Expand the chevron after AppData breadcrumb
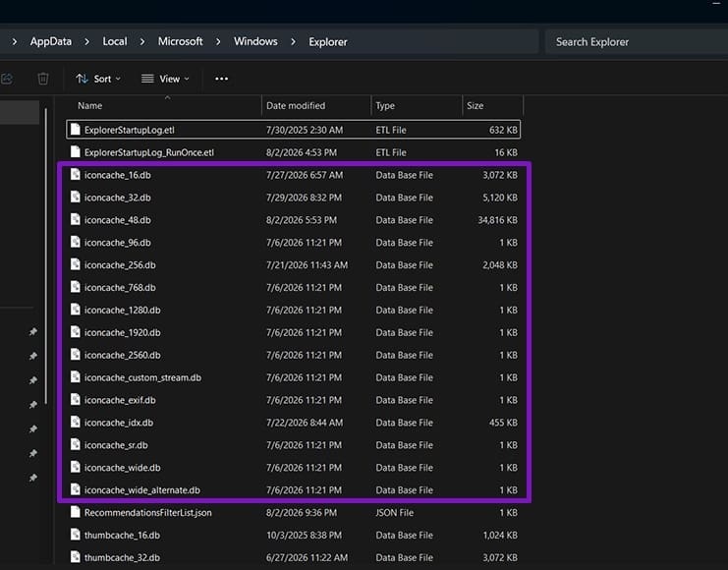 [86, 42]
